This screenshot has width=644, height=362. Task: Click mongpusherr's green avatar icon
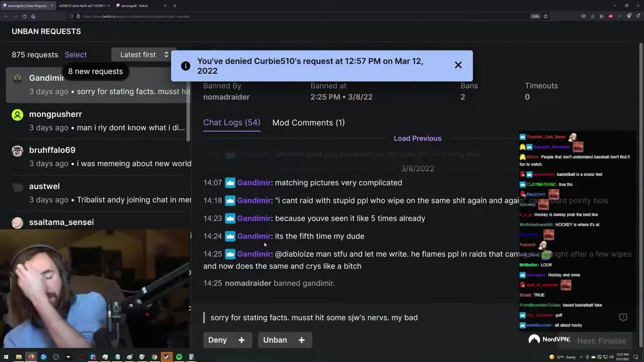18,115
